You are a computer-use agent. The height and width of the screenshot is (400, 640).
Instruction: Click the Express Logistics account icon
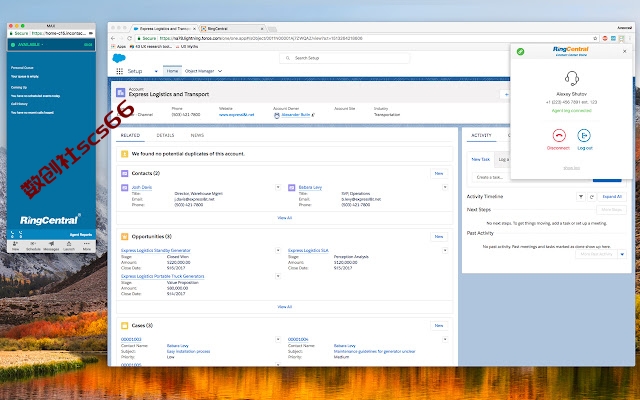coord(121,93)
